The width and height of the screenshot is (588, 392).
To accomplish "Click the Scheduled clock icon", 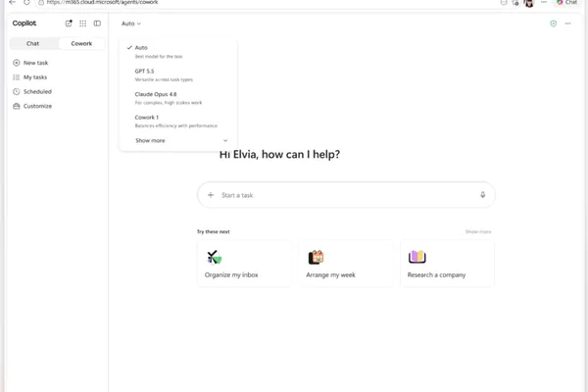I will [x=16, y=91].
